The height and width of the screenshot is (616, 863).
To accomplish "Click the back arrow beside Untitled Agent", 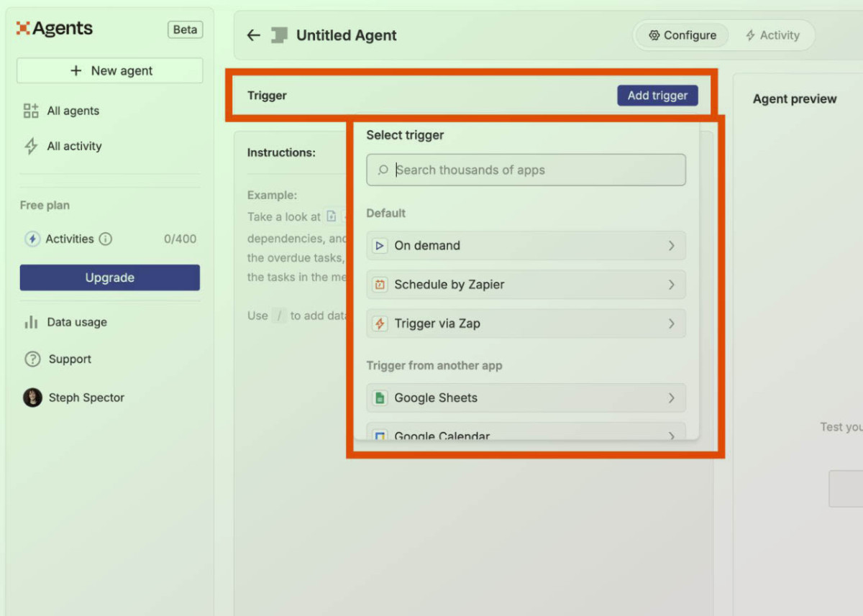I will 253,35.
